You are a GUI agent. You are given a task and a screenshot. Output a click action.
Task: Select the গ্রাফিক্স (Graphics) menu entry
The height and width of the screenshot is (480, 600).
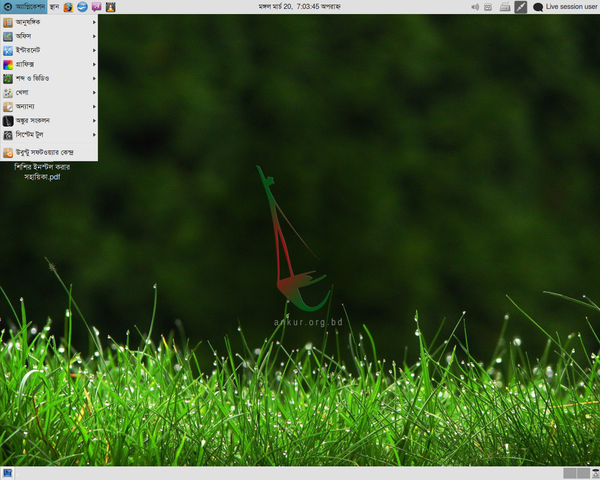click(49, 64)
